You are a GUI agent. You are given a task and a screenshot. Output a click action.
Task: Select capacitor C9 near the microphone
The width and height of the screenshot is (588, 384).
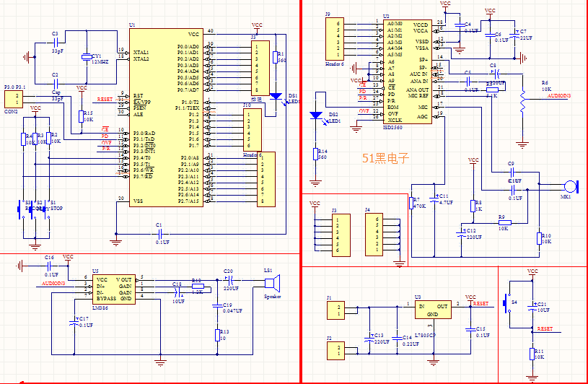pyautogui.click(x=514, y=173)
